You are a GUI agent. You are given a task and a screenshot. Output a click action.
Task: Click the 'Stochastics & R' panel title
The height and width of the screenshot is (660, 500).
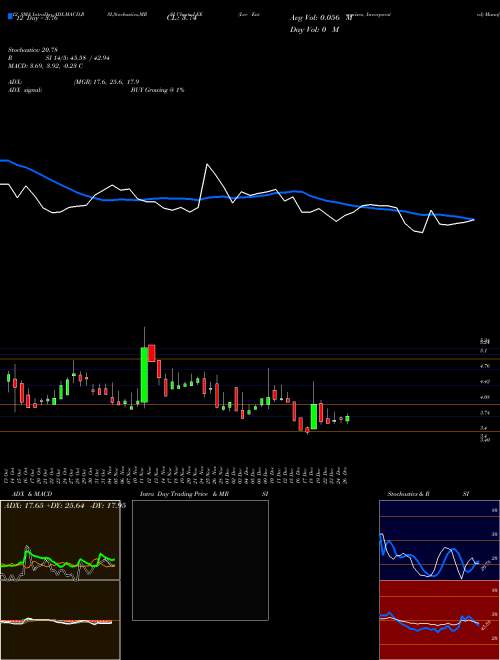pos(409,494)
